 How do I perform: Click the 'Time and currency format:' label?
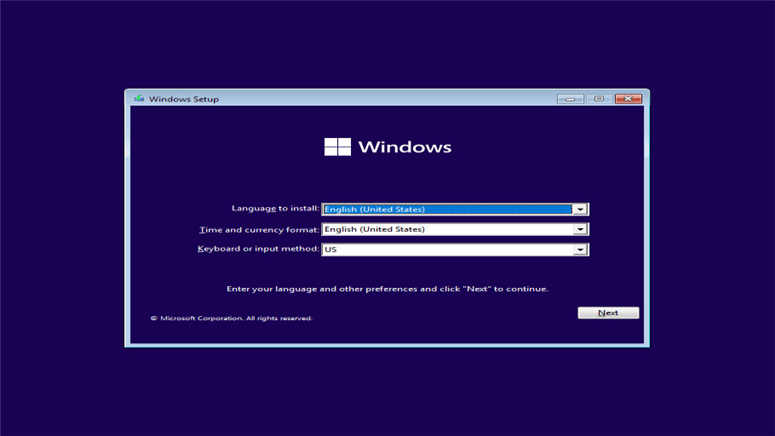pos(259,230)
